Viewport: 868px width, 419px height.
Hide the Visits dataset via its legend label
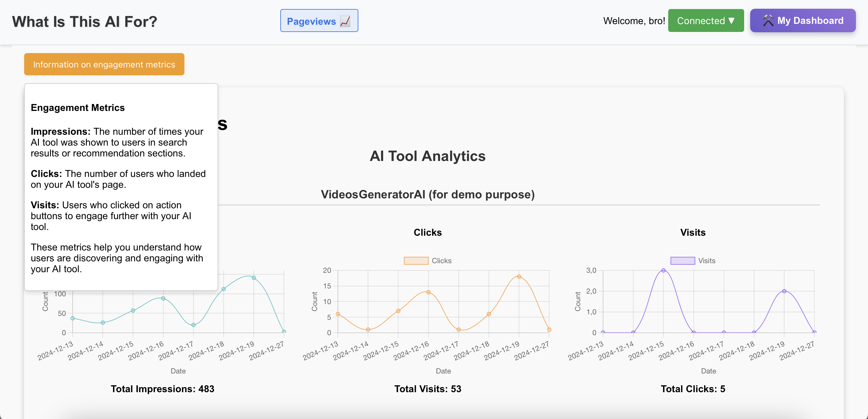(x=706, y=260)
